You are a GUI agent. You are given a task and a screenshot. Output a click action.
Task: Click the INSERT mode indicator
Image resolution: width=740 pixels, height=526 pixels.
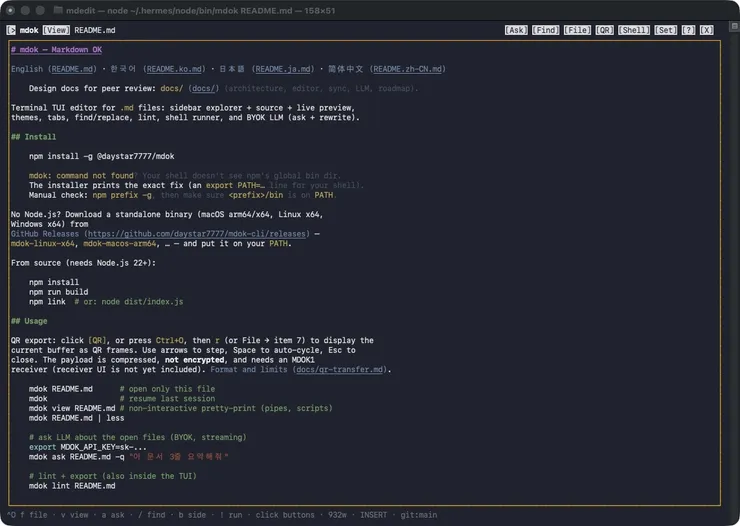pyautogui.click(x=373, y=515)
